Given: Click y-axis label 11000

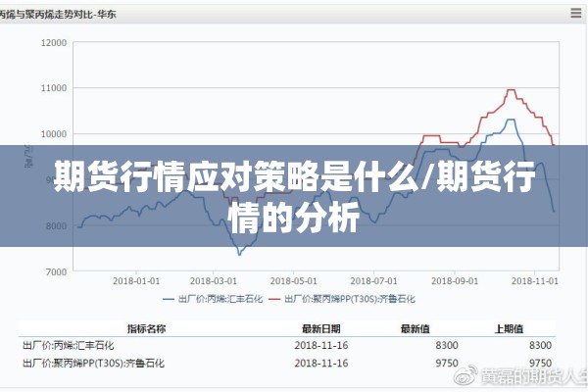Looking at the screenshot, I should (x=54, y=88).
